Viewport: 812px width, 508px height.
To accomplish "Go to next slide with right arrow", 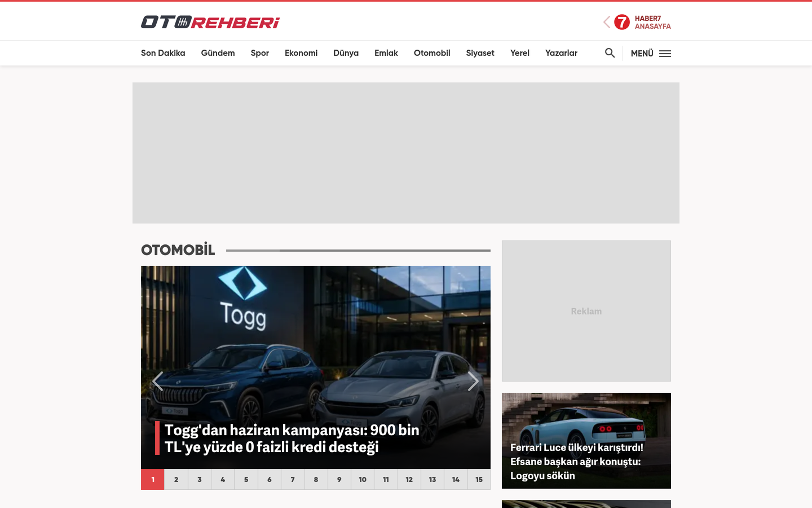I will [473, 382].
